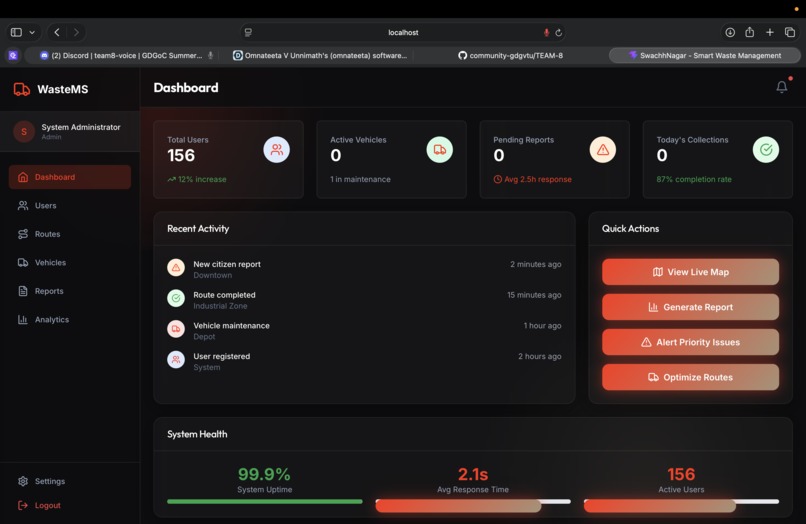The image size is (806, 524).
Task: Select the SwachhNagar Smart Waste Management tab
Action: point(705,56)
